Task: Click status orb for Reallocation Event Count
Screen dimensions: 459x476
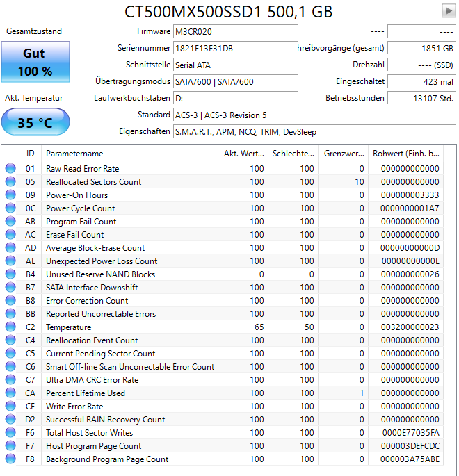Action: (10, 340)
